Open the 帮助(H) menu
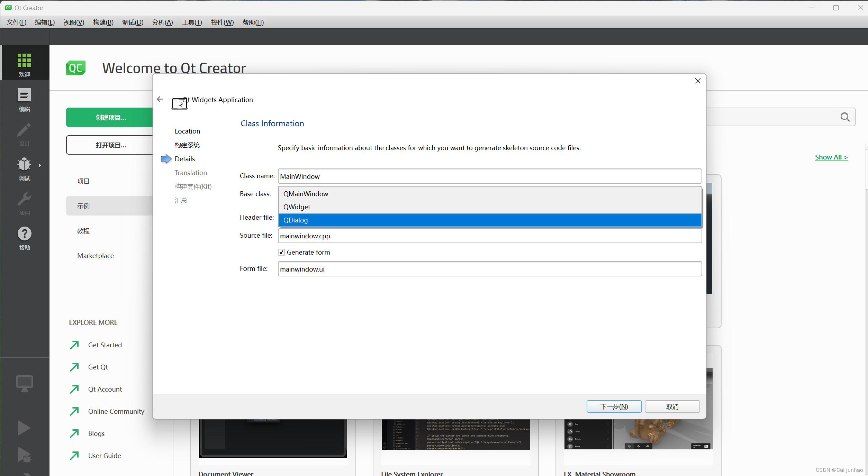868x476 pixels. pos(253,22)
